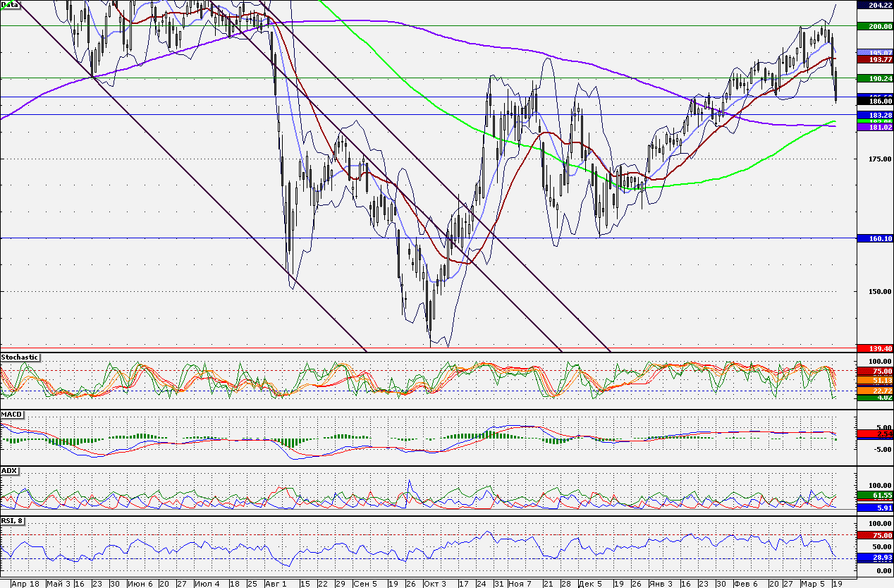Click the Ноя 7 date on time axis
Viewport: 894px width, 588px height.
coord(520,584)
